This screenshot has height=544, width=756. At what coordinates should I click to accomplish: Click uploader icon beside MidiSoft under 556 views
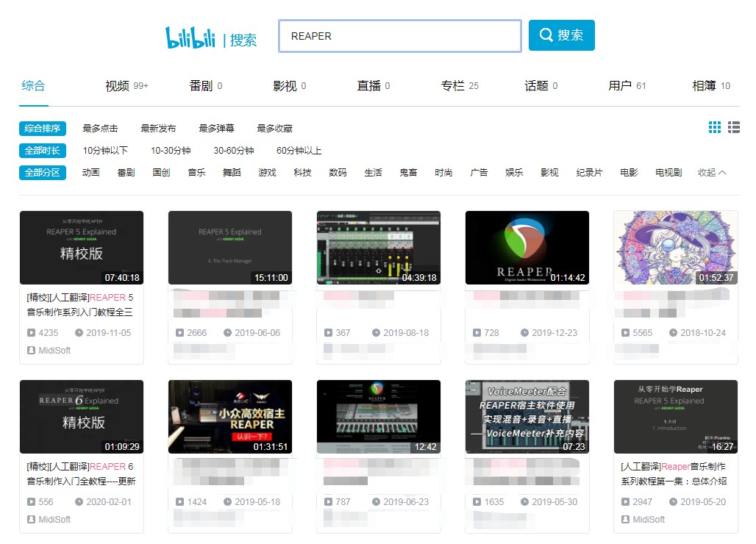click(32, 520)
